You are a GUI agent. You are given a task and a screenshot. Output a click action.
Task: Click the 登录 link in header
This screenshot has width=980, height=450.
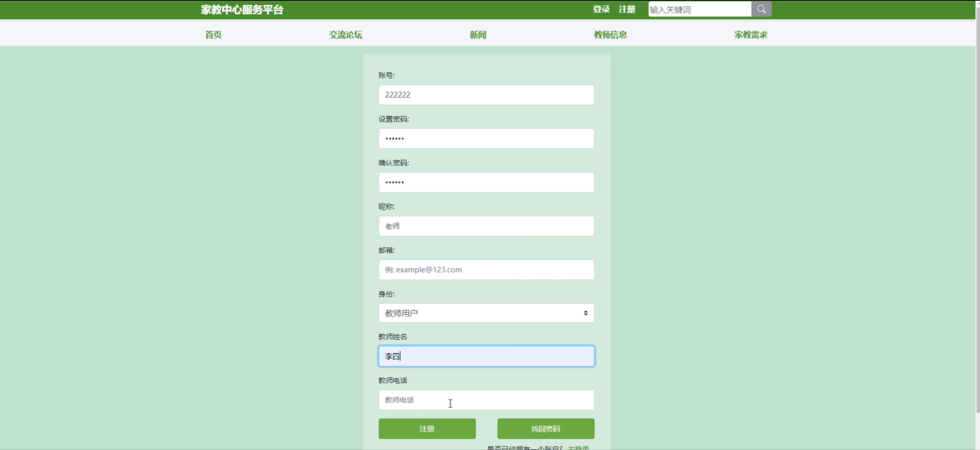[x=601, y=10]
